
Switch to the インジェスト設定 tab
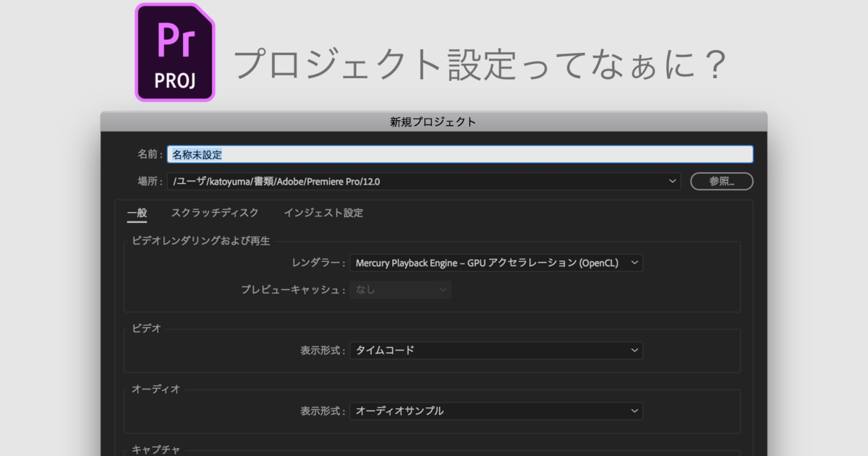(x=323, y=213)
